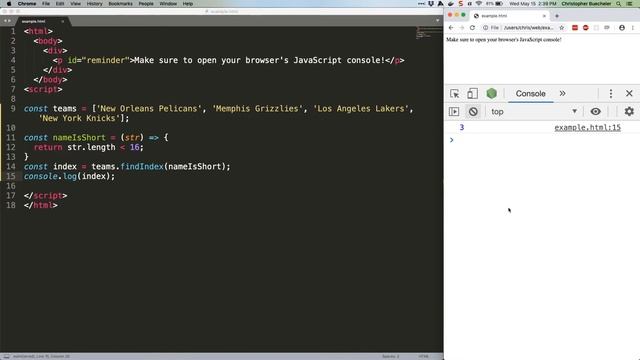The width and height of the screenshot is (640, 360).
Task: Click console output value 3
Action: pos(462,127)
